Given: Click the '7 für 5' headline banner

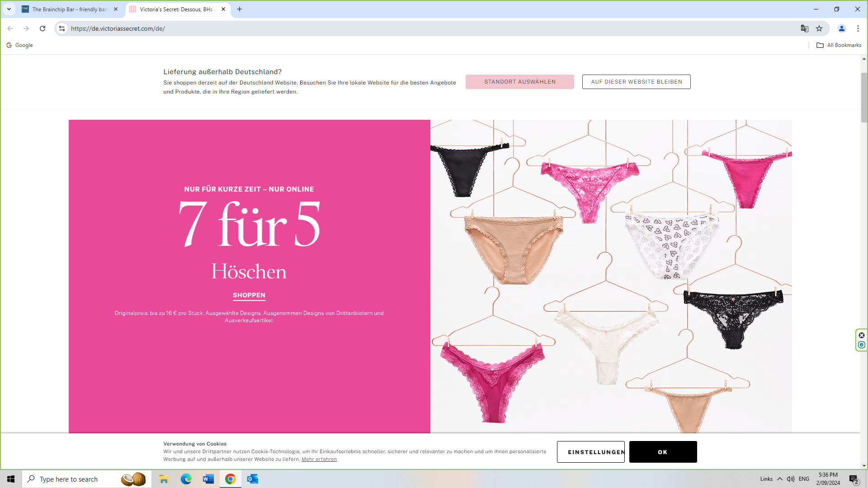Looking at the screenshot, I should 249,225.
